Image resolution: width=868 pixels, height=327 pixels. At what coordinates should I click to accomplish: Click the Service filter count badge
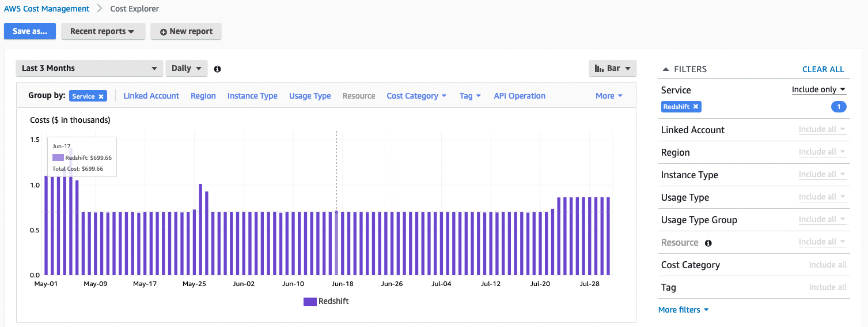[839, 107]
